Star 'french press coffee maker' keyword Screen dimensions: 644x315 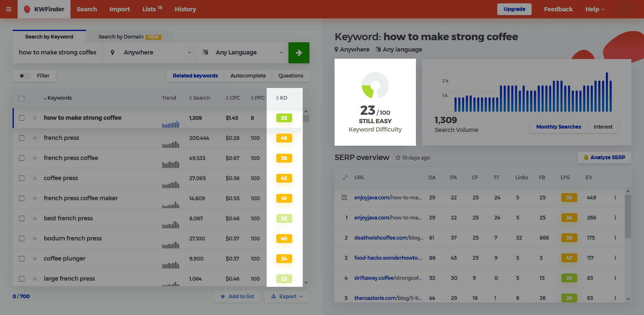pos(35,198)
